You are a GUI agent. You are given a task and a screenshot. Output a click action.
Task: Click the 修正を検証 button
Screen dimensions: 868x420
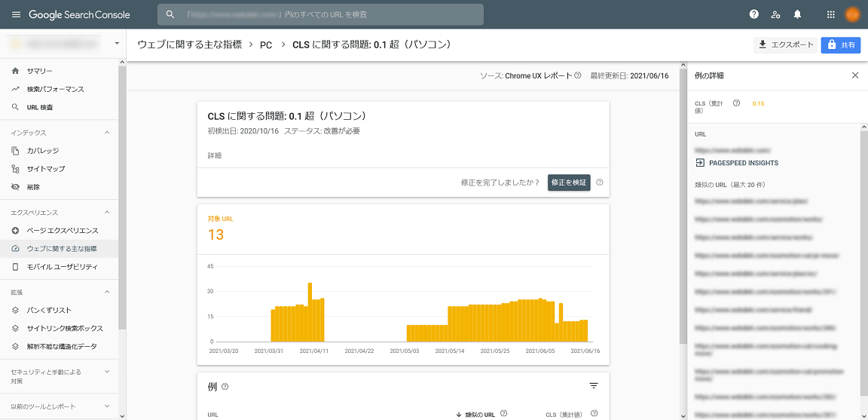click(568, 182)
